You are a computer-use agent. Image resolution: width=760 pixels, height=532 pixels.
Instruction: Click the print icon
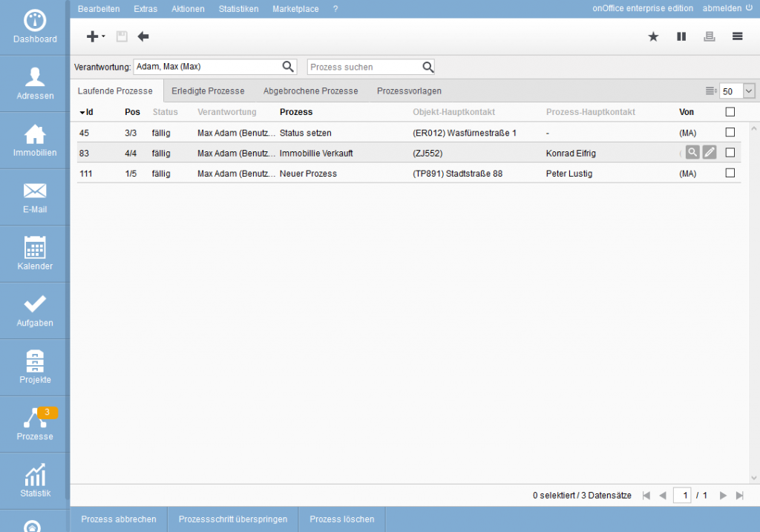(709, 36)
